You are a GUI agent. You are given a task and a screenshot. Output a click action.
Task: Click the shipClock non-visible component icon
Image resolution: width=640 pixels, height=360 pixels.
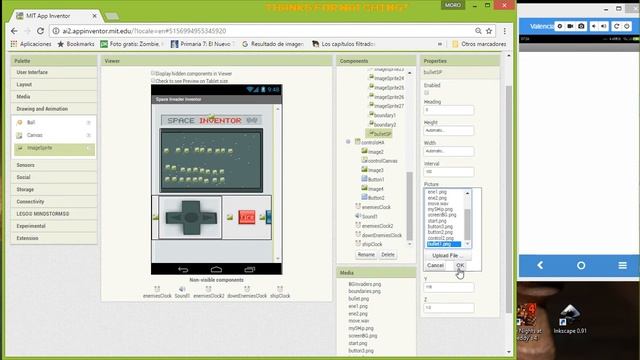[280, 289]
